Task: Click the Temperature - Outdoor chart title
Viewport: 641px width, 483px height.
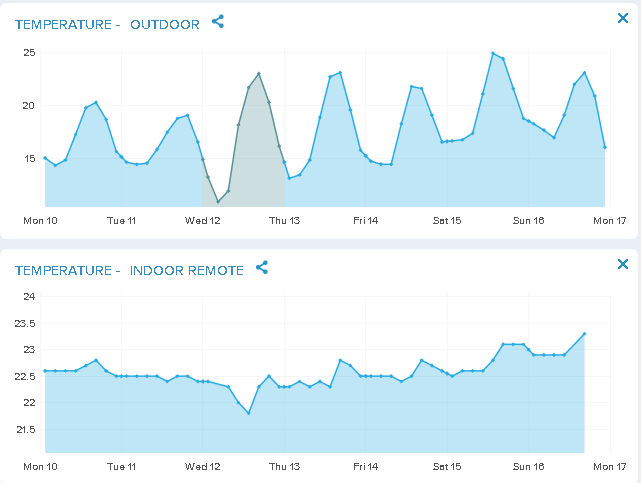Action: pyautogui.click(x=107, y=23)
